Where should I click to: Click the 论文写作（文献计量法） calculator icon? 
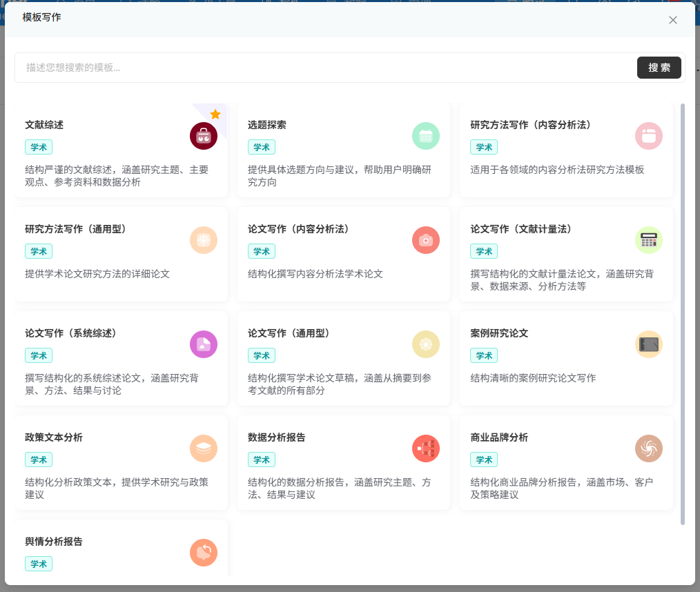(x=648, y=240)
